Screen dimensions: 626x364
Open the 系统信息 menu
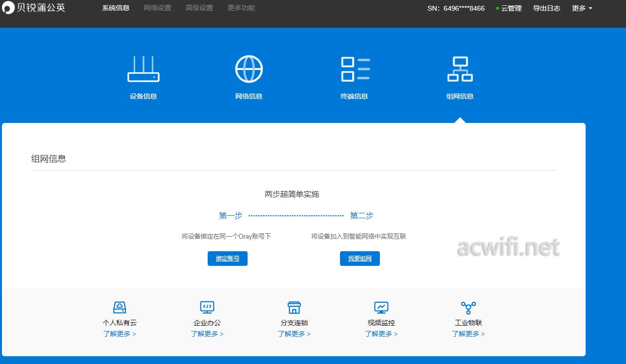pos(115,8)
